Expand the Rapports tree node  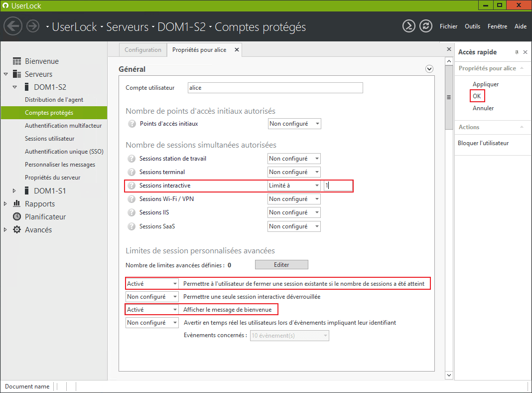tap(5, 203)
